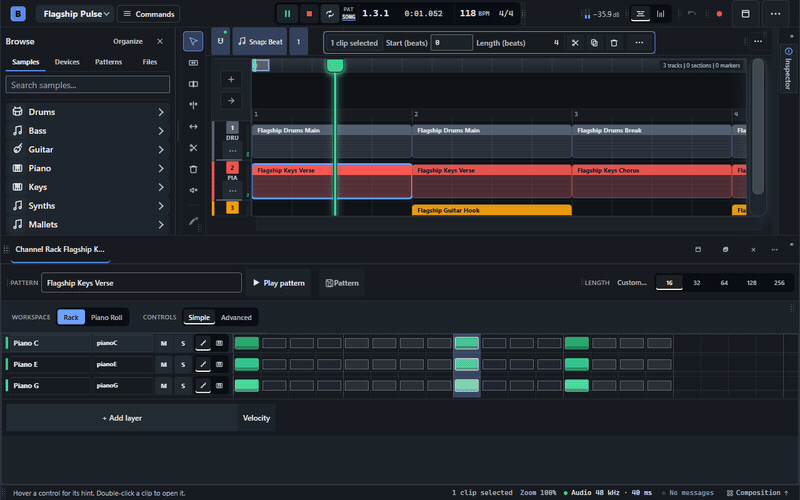
Task: Open keyboard view for Piano G layer
Action: [219, 386]
